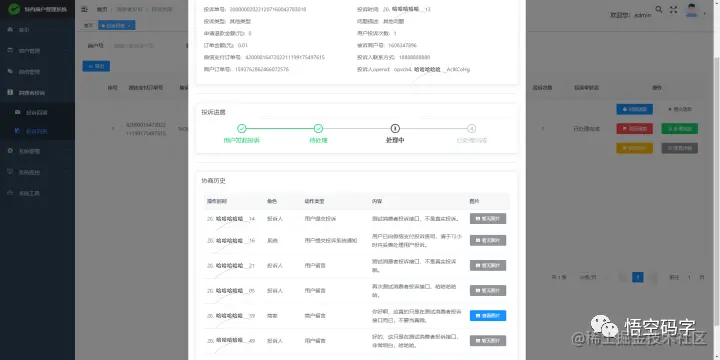This screenshot has width=720, height=360.
Task: Click the 内容 column header in history table
Action: click(377, 202)
